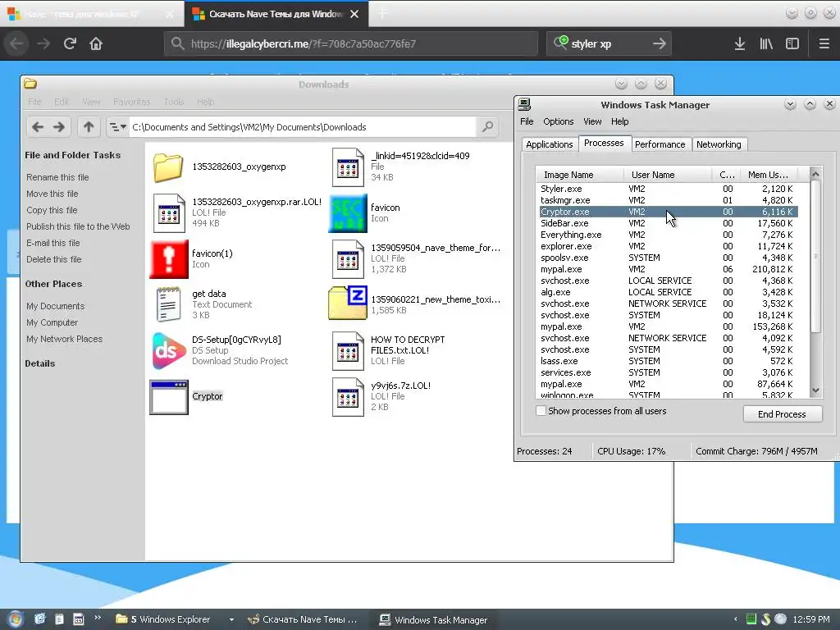
Task: Click Copy this file link
Action: coord(52,210)
